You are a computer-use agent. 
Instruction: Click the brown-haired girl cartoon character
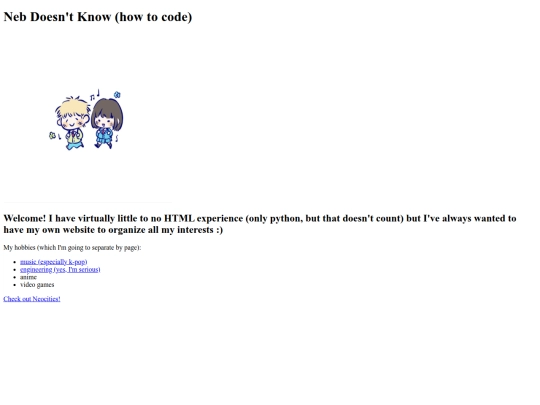[x=107, y=123]
